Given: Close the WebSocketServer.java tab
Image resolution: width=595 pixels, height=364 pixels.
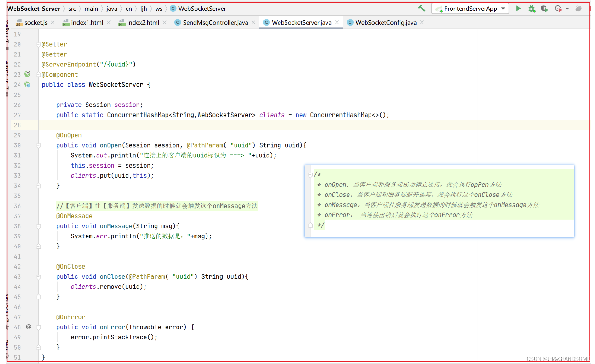Looking at the screenshot, I should 337,22.
